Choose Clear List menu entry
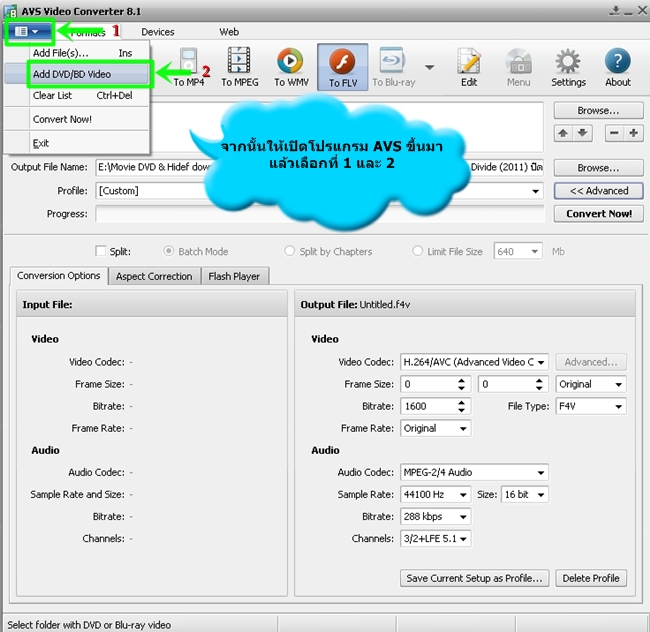The width and height of the screenshot is (650, 632). coord(77,96)
